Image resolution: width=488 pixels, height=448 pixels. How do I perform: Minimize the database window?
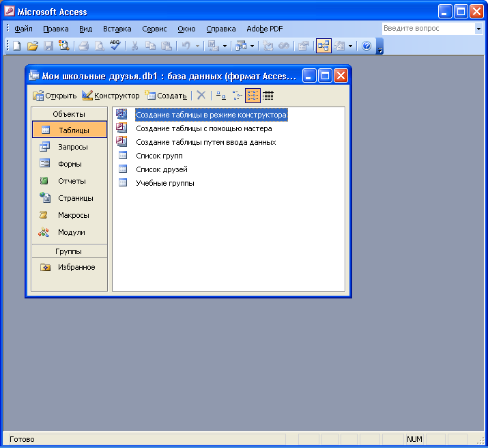(309, 76)
